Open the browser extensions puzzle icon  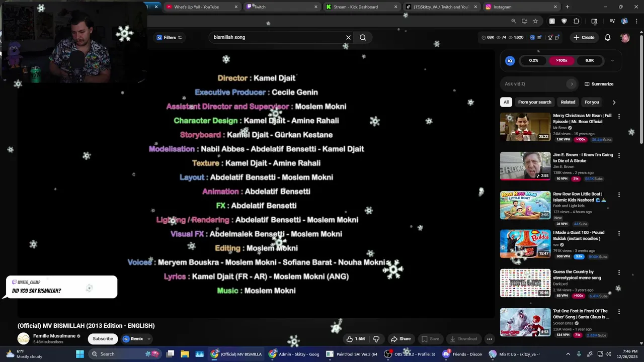[x=577, y=21]
